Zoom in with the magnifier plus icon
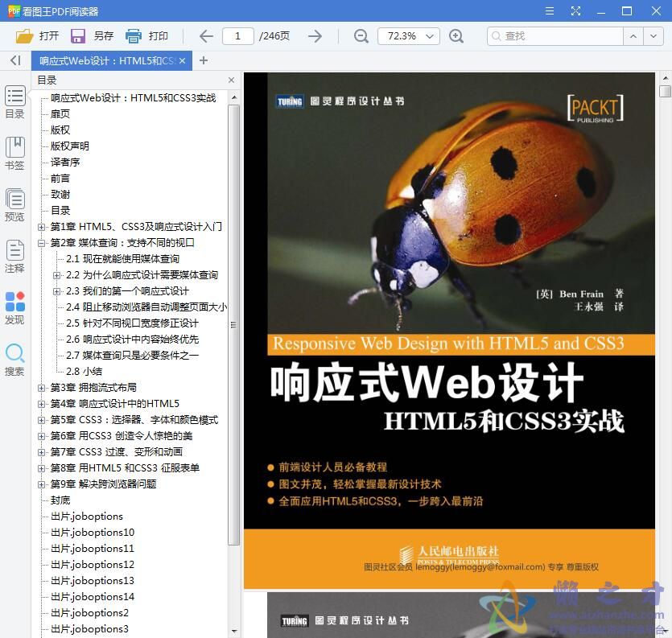Viewport: 672px width, 638px height. point(457,35)
